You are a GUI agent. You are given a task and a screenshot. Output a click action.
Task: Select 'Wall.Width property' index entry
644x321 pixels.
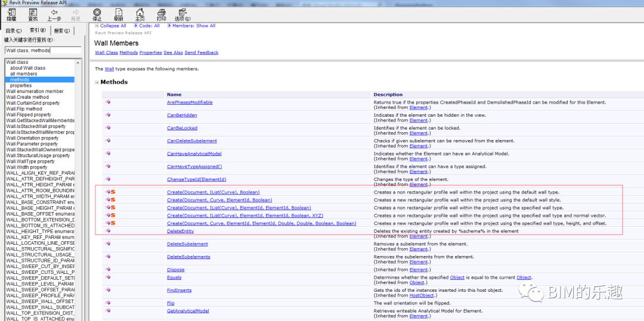click(27, 167)
